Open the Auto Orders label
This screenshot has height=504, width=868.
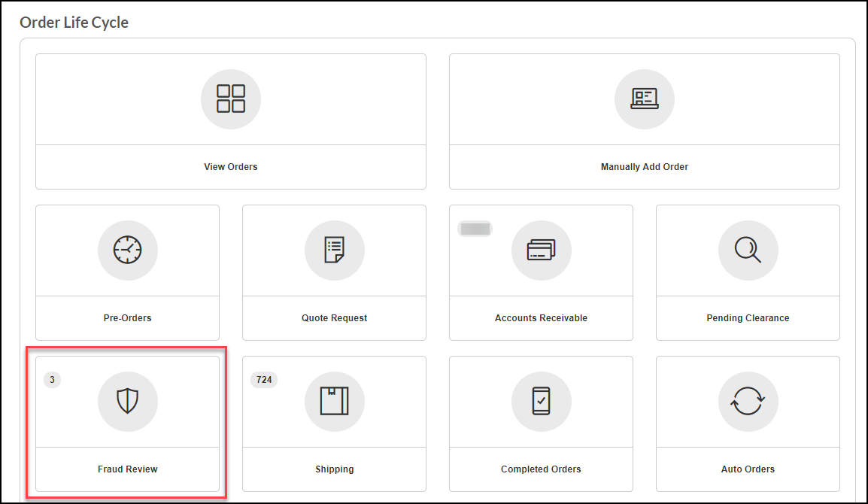tap(748, 469)
